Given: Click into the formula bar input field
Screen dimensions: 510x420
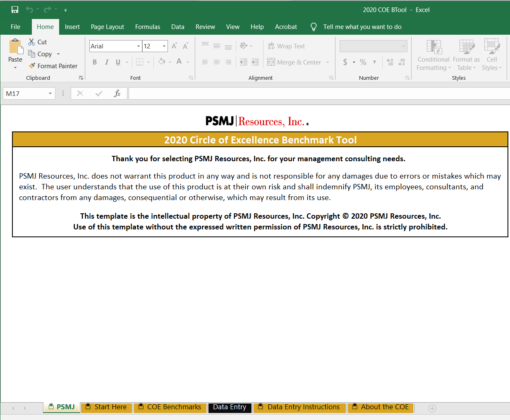Looking at the screenshot, I should 319,93.
